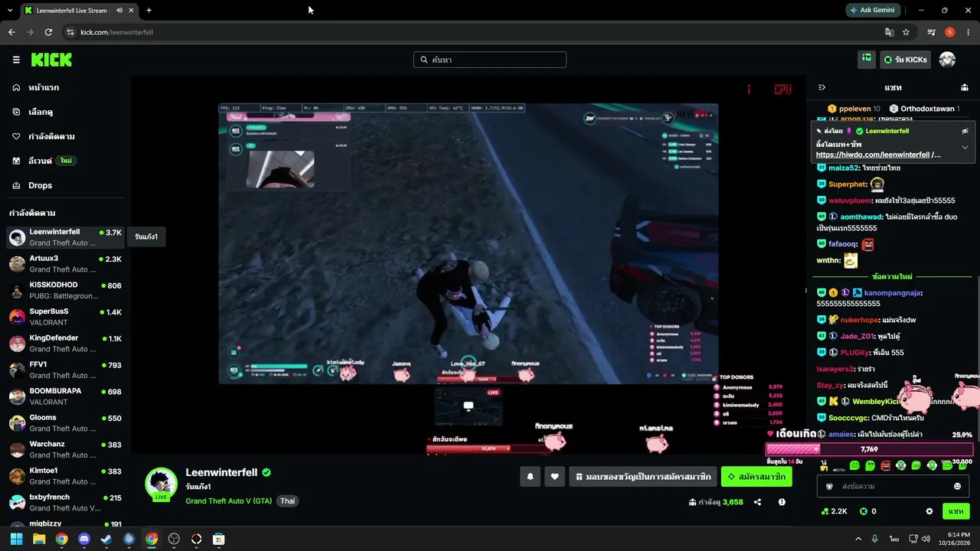Viewport: 980px width, 551px height.
Task: Open the SuperBusS channel in the sidebar
Action: [x=65, y=317]
